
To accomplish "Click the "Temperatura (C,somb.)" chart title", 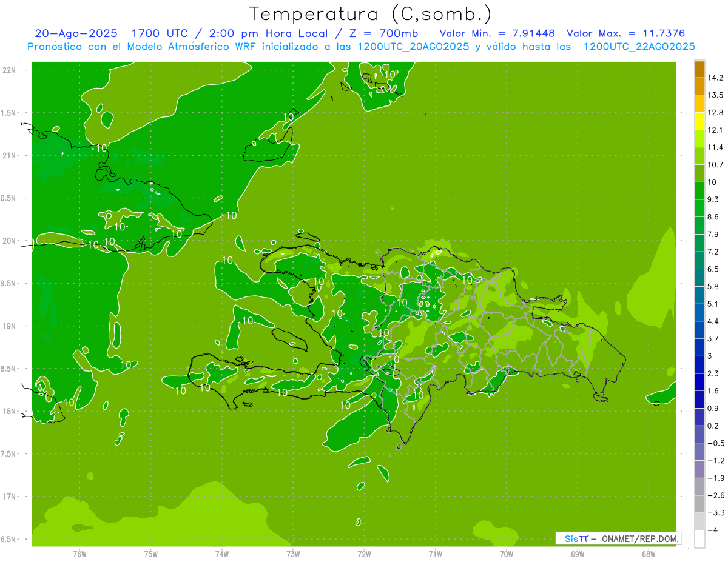I will (x=370, y=15).
